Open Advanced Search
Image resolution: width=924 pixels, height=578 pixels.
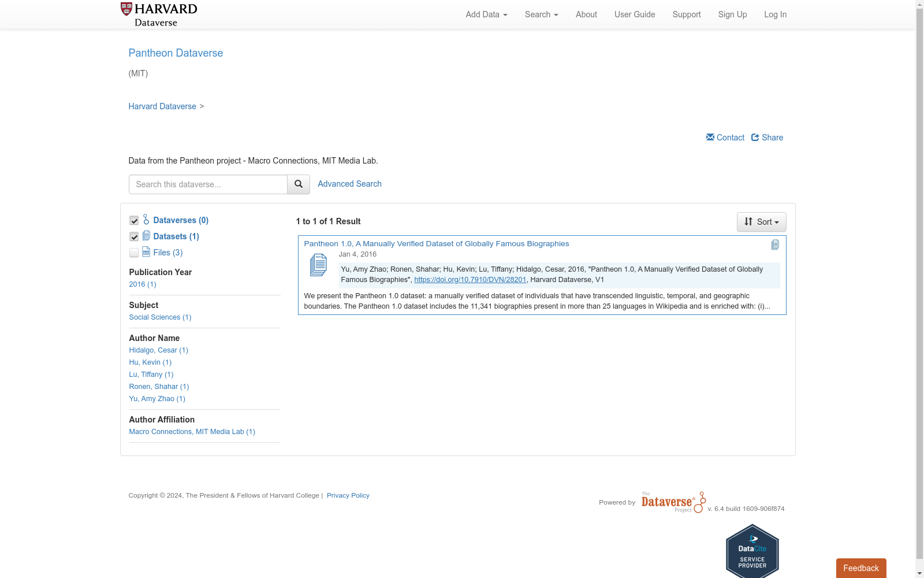349,184
